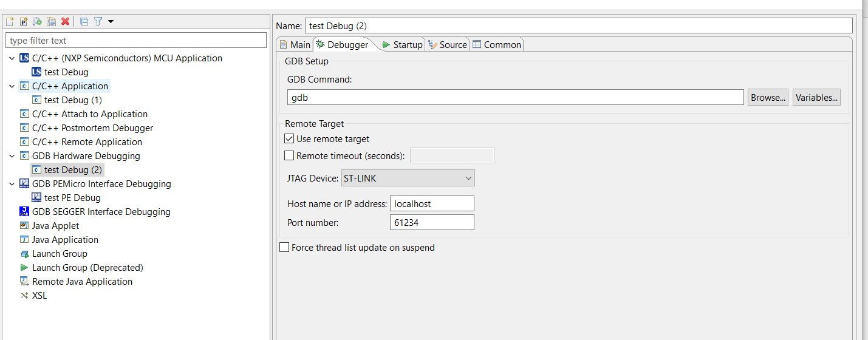Click the New launch configuration icon
868x340 pixels.
[10, 21]
